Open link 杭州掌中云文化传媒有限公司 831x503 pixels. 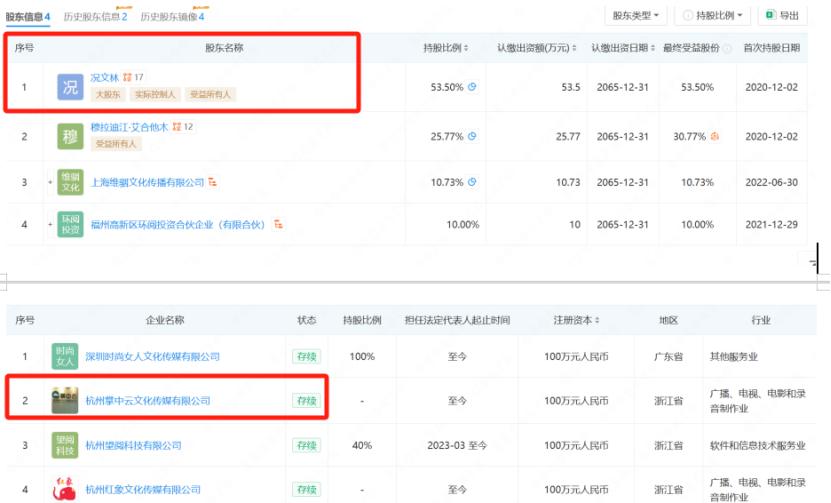pyautogui.click(x=148, y=401)
